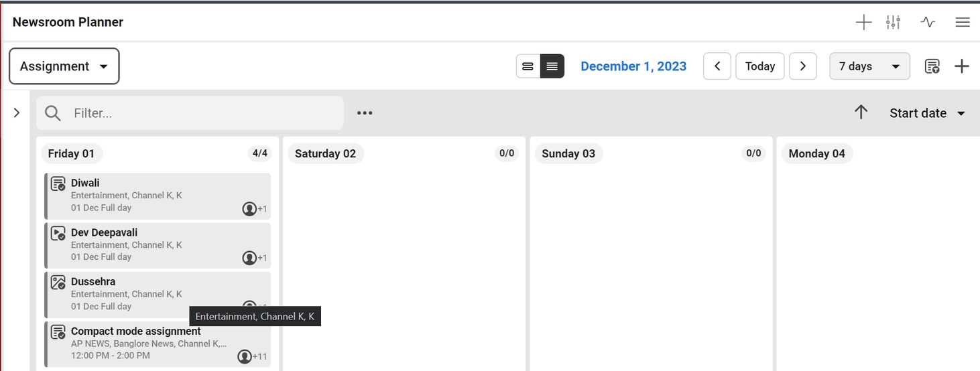Switch to detailed list view
Screen dimensions: 980x371
[552, 66]
